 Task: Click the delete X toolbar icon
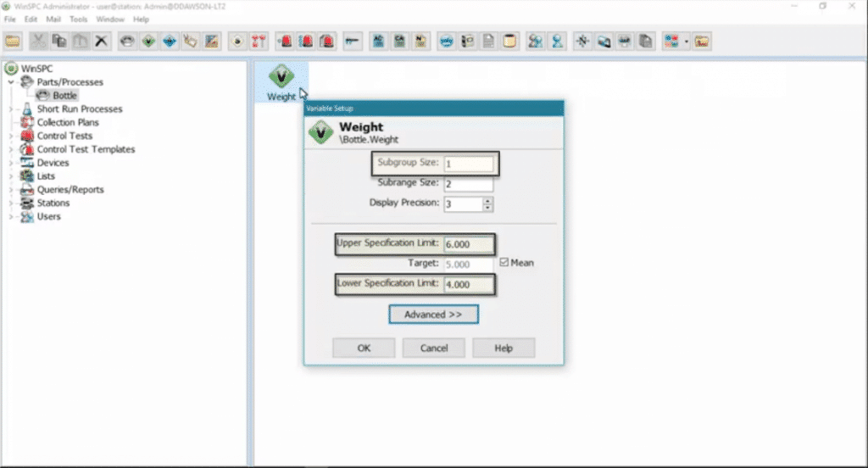click(x=102, y=41)
